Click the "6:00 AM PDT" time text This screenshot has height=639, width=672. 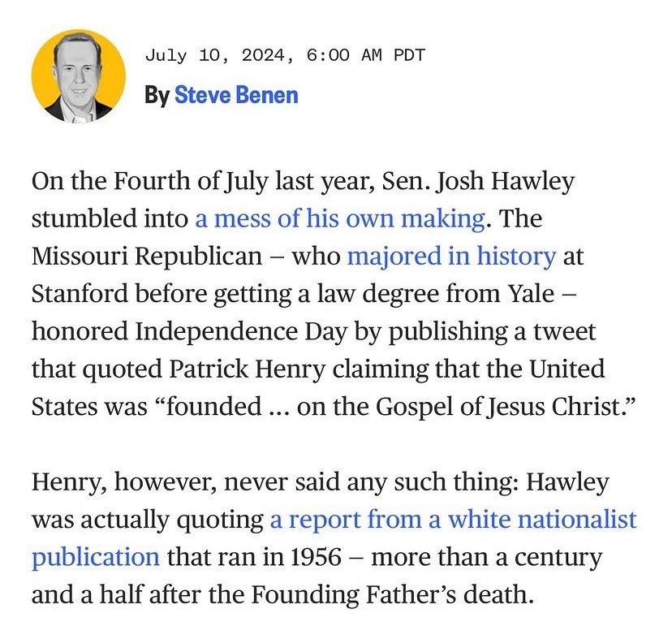point(365,56)
